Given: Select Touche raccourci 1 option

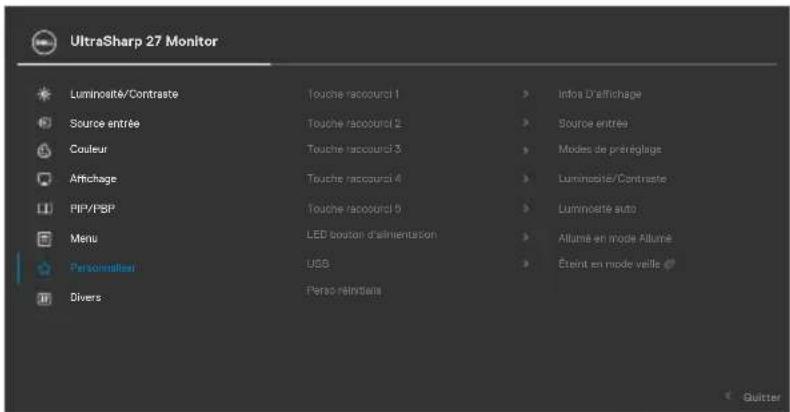Looking at the screenshot, I should click(x=353, y=94).
